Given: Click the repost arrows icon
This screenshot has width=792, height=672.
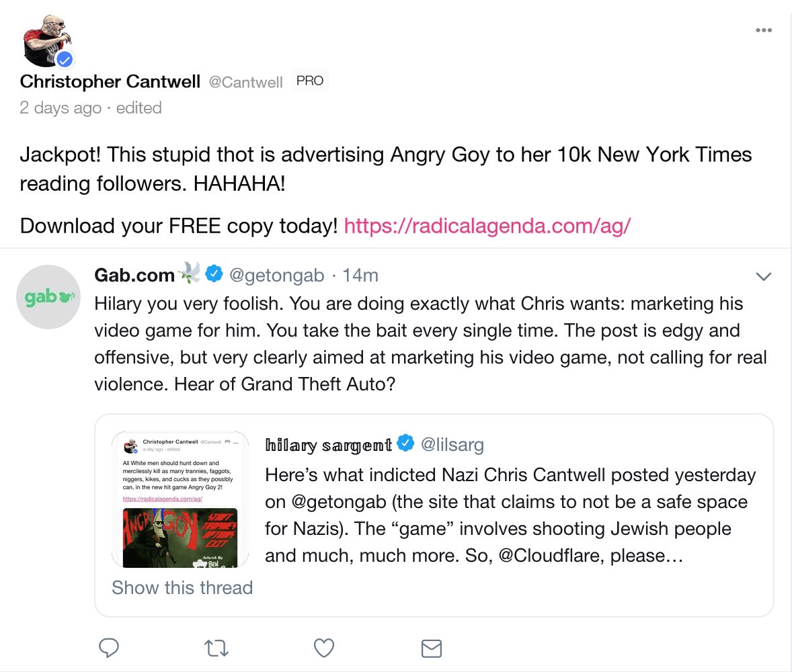Looking at the screenshot, I should pos(216,648).
